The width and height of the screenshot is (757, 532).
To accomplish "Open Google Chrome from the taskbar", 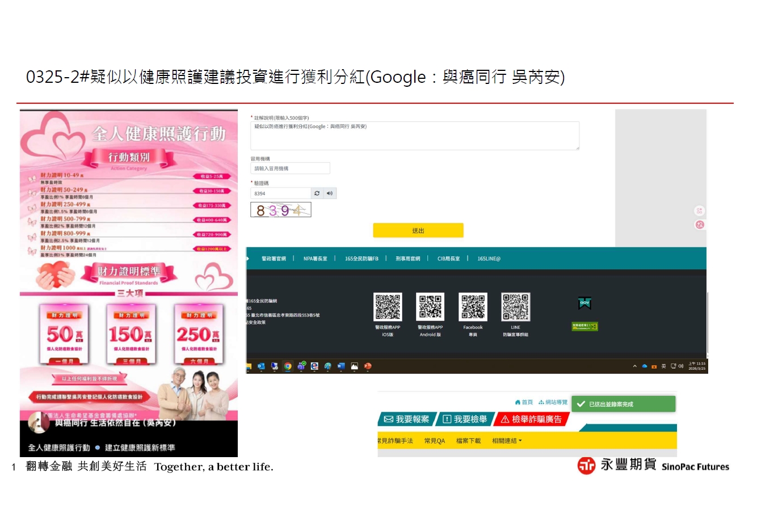I will click(x=288, y=366).
